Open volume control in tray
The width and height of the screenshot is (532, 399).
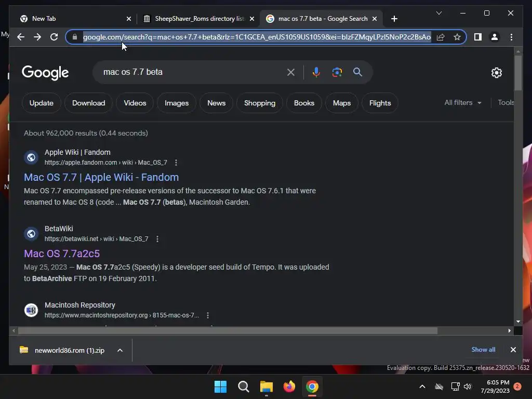[468, 387]
